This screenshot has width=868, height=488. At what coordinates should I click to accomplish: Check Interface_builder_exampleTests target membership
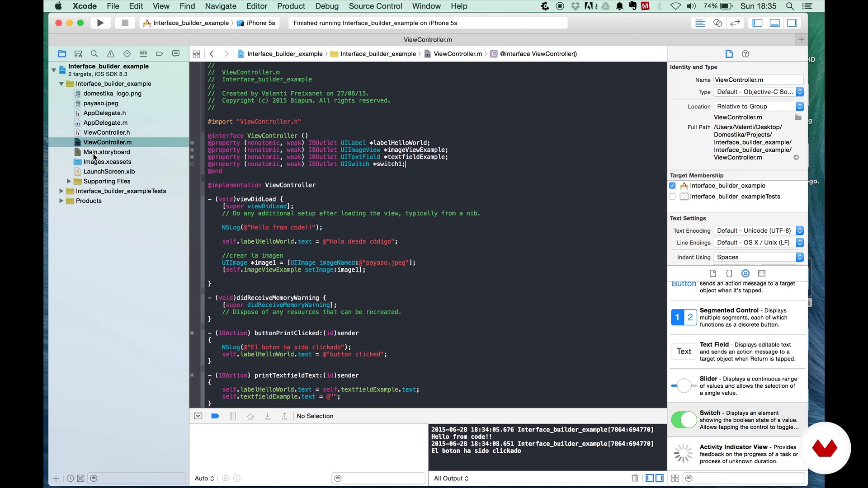tap(672, 197)
